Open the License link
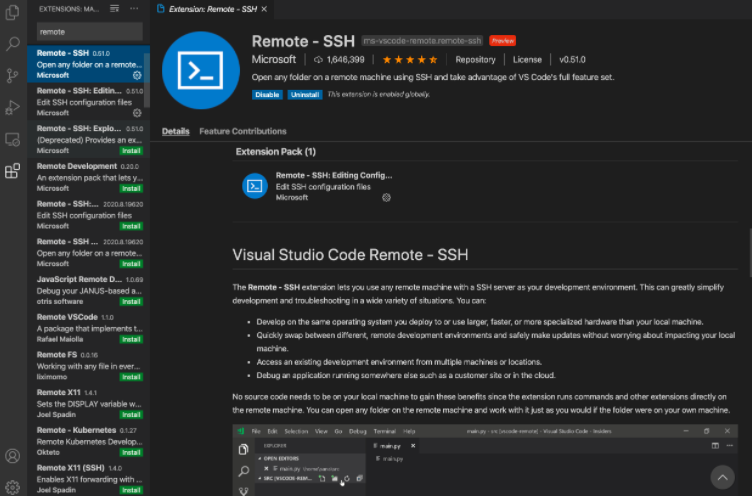Image resolution: width=752 pixels, height=496 pixels. click(527, 60)
